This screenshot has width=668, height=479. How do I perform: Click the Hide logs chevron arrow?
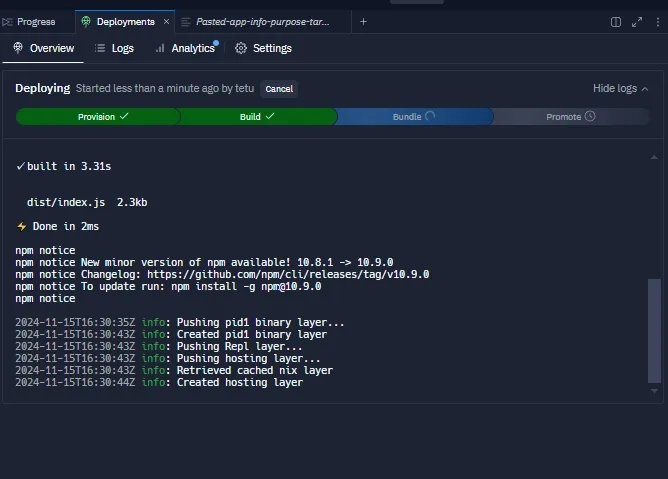coord(645,89)
